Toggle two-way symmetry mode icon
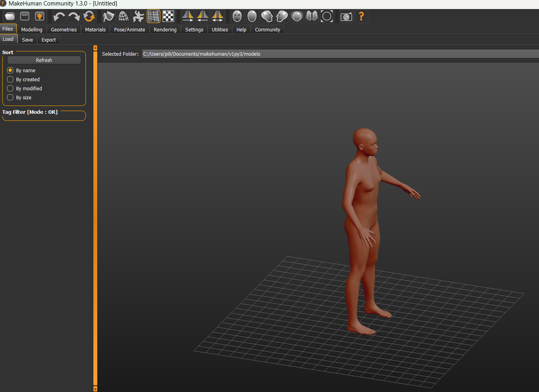This screenshot has height=392, width=539. tap(218, 16)
